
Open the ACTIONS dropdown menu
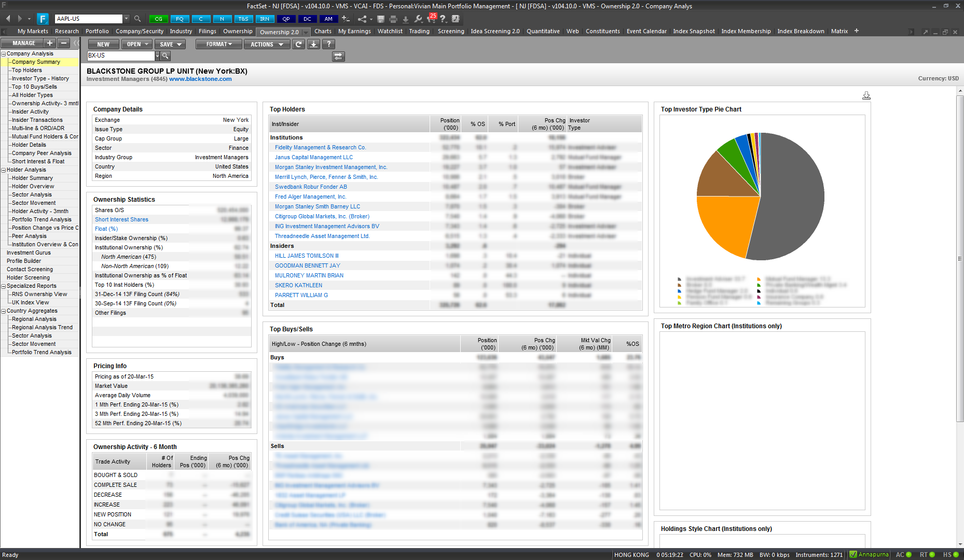point(267,44)
